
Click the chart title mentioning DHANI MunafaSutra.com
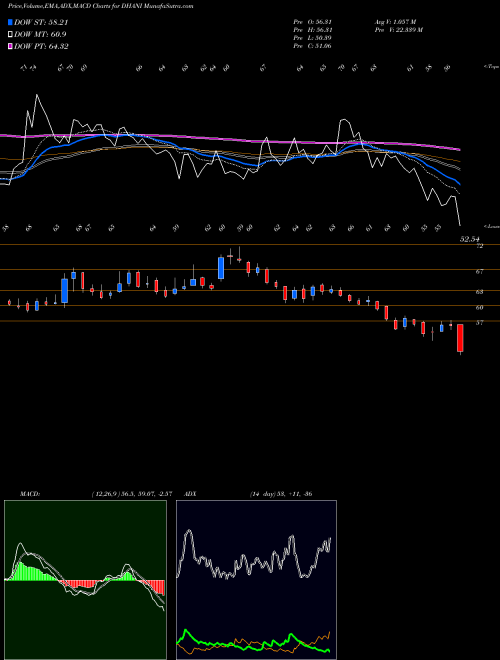click(x=101, y=6)
